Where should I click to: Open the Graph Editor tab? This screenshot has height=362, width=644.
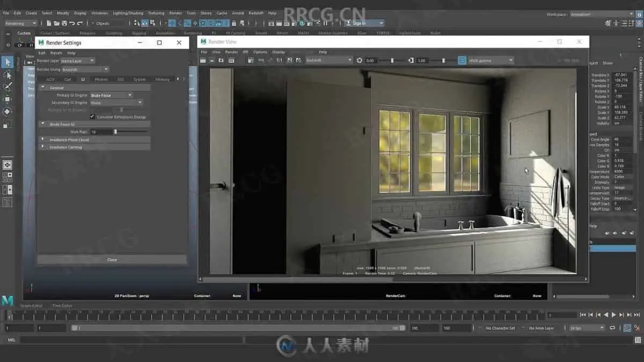pyautogui.click(x=32, y=306)
